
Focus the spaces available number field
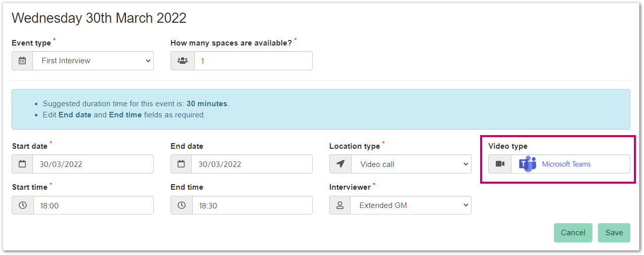tap(253, 61)
